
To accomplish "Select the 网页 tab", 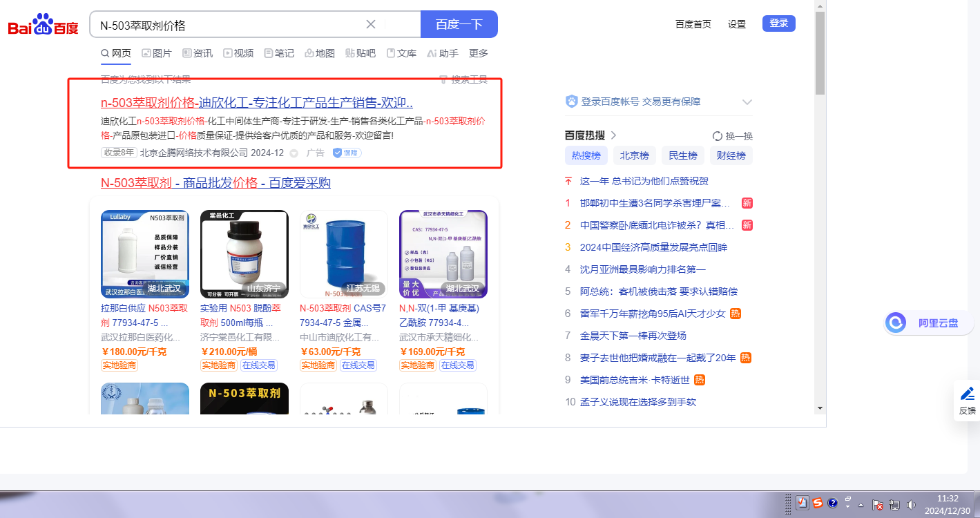I will click(x=116, y=53).
